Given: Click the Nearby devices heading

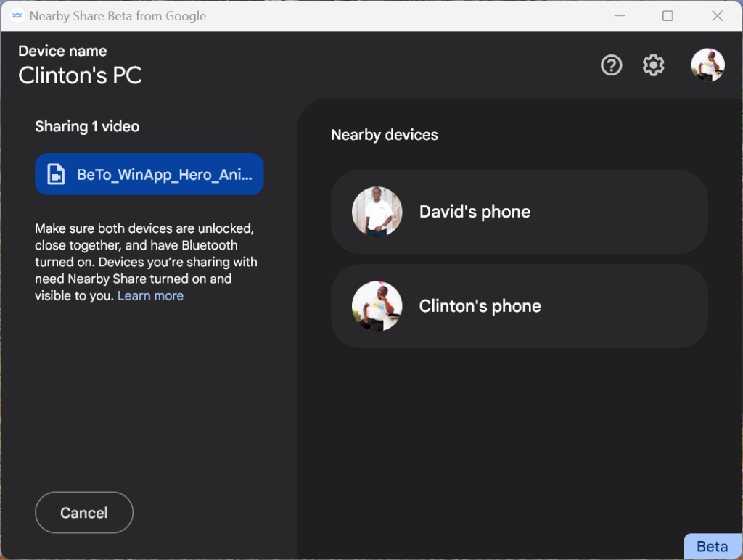Looking at the screenshot, I should point(385,134).
